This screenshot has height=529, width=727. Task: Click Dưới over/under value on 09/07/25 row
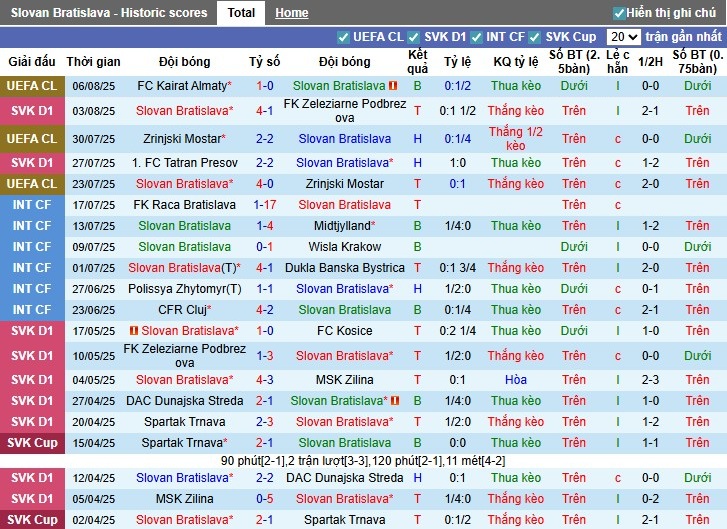pos(574,247)
